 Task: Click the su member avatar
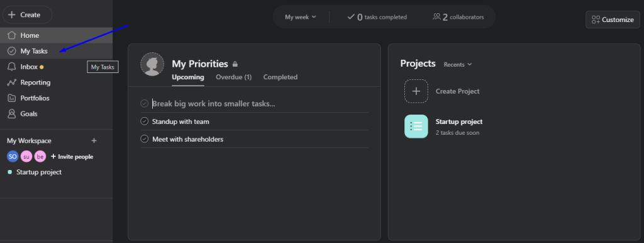coord(26,157)
